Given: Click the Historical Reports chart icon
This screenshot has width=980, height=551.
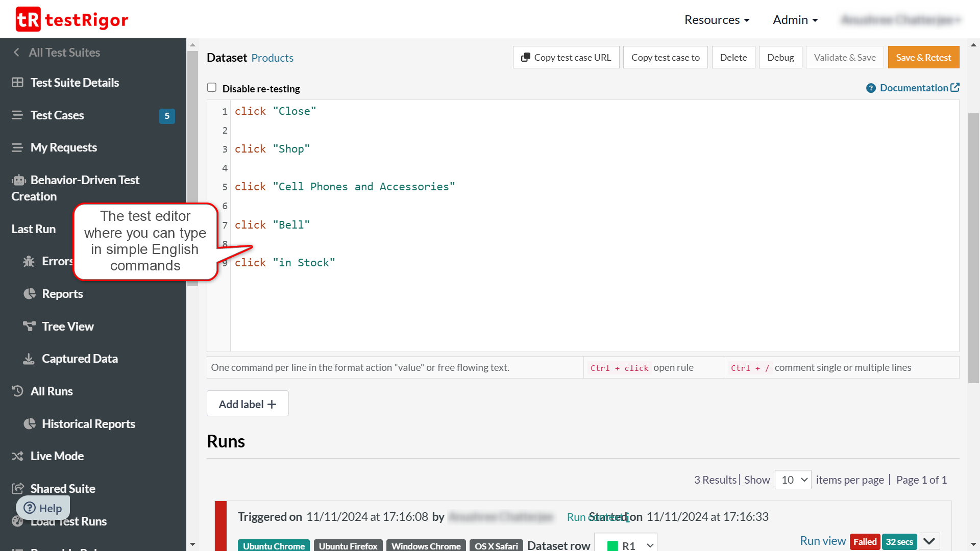Looking at the screenshot, I should [x=30, y=424].
